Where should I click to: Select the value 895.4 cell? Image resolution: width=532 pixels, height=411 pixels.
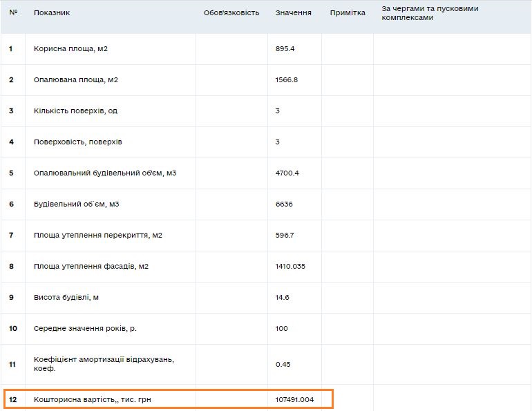click(287, 49)
